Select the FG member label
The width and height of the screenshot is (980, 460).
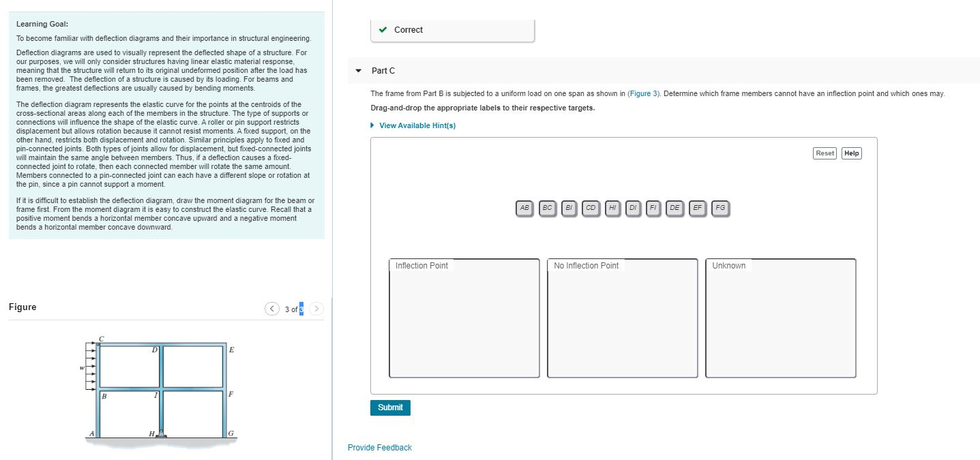tap(719, 208)
